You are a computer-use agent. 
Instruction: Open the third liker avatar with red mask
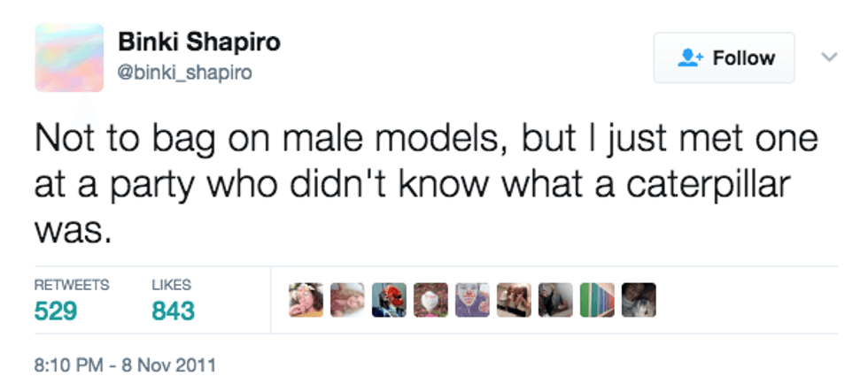click(389, 301)
